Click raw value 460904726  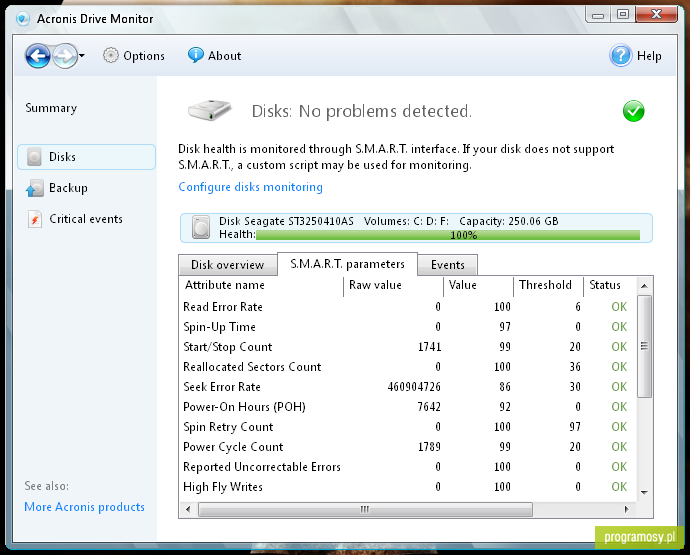(x=414, y=387)
